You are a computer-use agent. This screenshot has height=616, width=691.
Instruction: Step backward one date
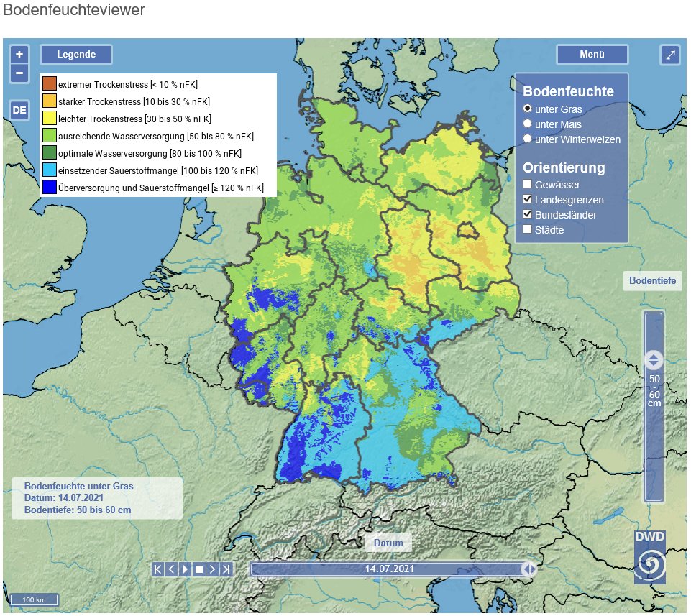pyautogui.click(x=171, y=568)
